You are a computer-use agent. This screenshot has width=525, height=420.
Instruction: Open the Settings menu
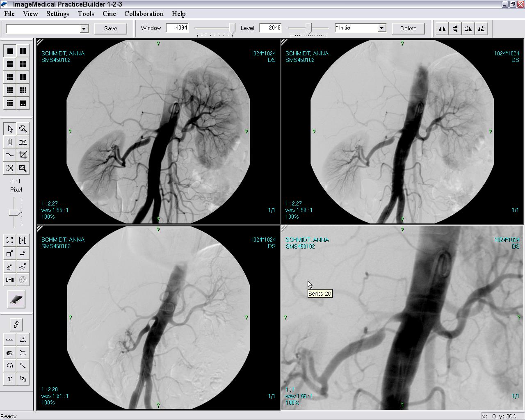[57, 14]
